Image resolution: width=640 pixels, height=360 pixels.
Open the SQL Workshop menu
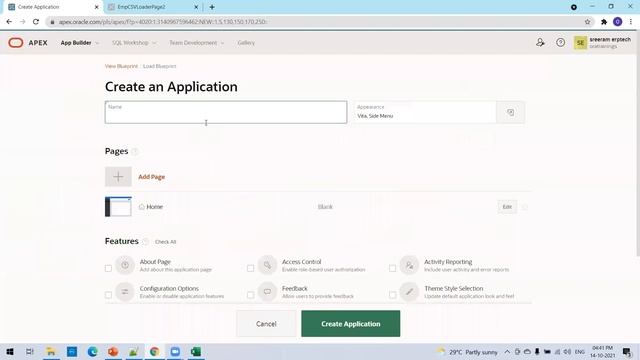tap(130, 42)
